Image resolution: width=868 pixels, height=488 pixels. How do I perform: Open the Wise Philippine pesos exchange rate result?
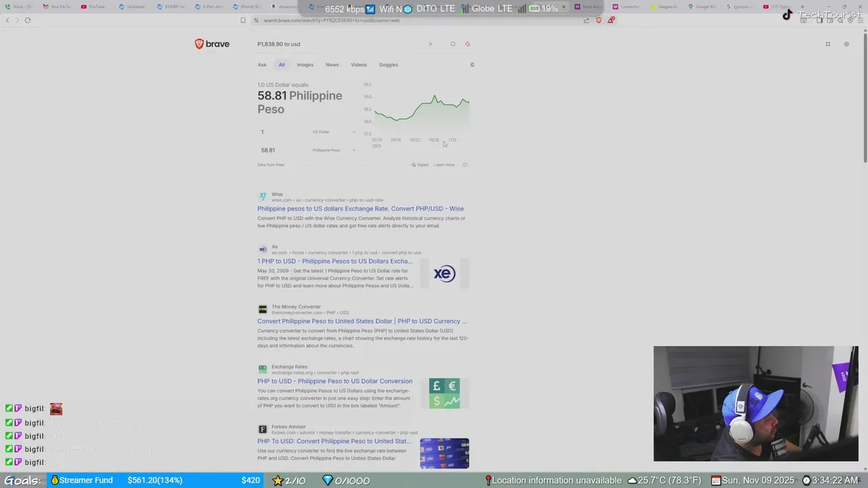(360, 209)
